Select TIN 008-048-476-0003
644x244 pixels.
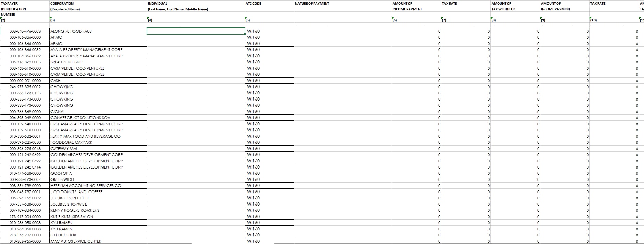tap(25, 31)
